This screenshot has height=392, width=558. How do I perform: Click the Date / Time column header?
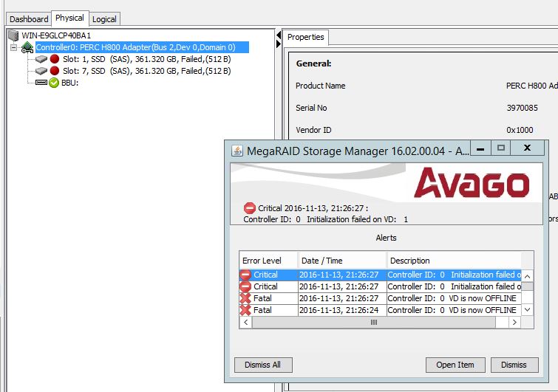342,261
